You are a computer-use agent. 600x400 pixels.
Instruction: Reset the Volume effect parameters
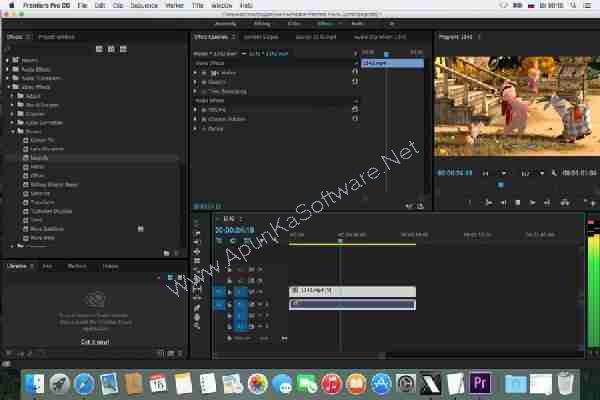[355, 109]
